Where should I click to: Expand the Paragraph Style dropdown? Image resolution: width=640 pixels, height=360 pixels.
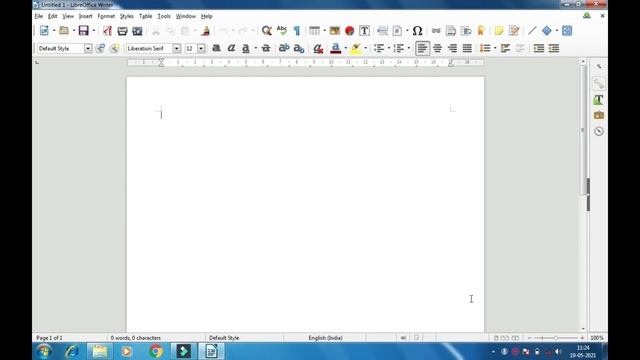click(x=88, y=48)
